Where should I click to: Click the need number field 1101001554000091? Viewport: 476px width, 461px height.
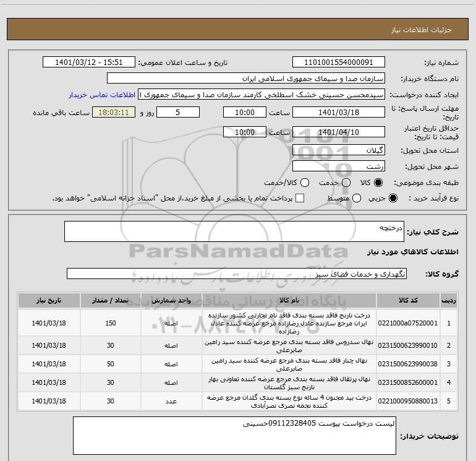click(x=339, y=62)
